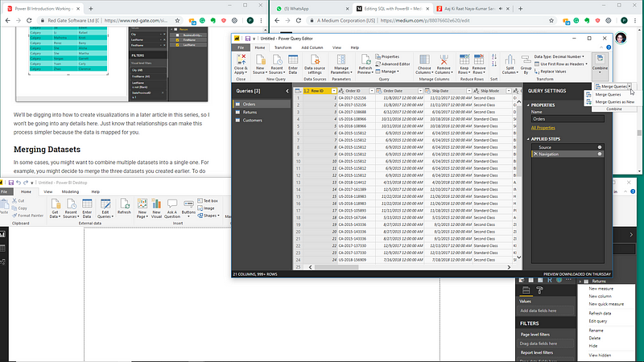Open the Row ID column filter dropdown
The image size is (644, 362).
coord(334,91)
